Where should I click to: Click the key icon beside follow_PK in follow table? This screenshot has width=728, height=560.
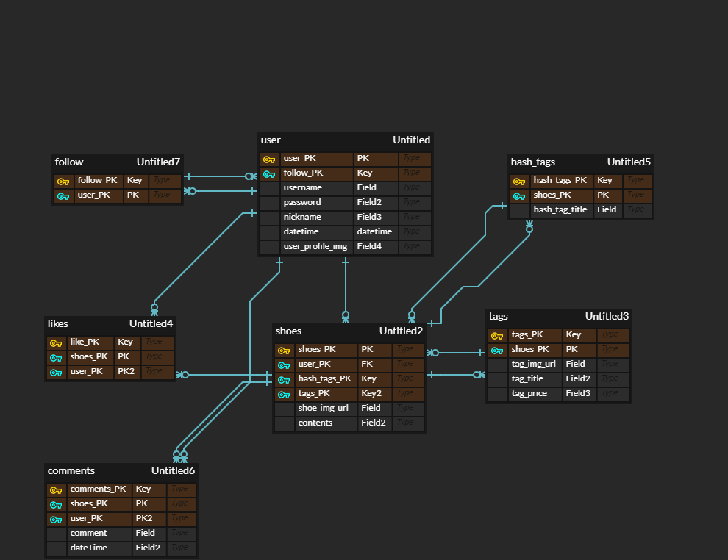(x=64, y=180)
